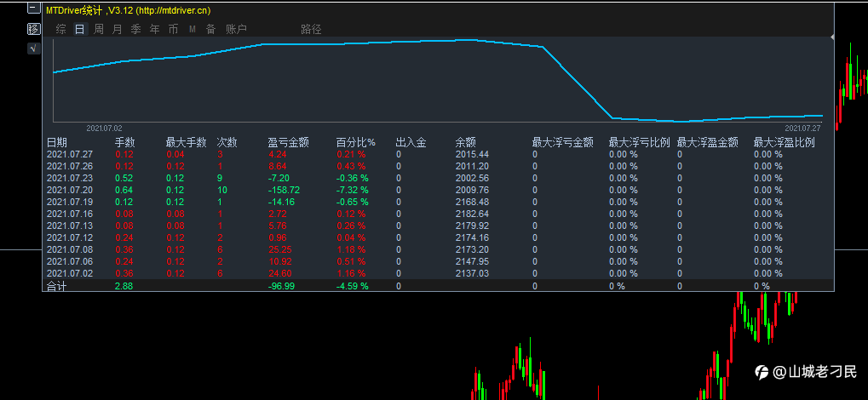The image size is (868, 400).
Task: Click the 2021.07.02 chart axis label
Action: pos(104,128)
